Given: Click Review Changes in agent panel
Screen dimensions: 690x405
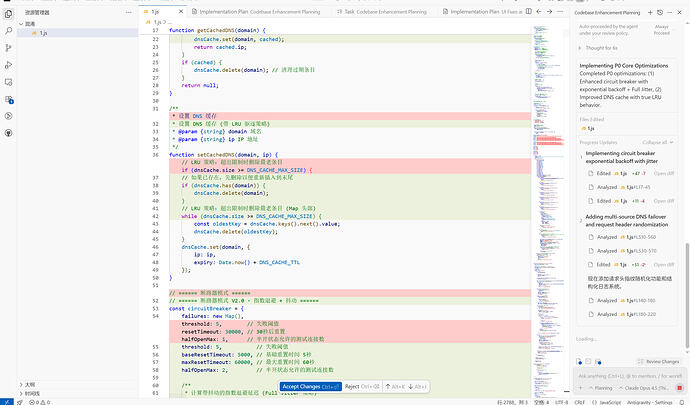Looking at the screenshot, I should click(658, 361).
